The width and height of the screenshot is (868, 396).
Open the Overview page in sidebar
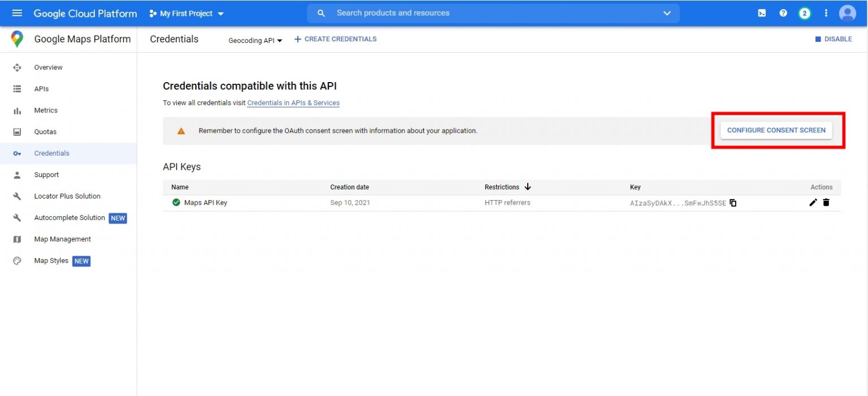pos(47,67)
